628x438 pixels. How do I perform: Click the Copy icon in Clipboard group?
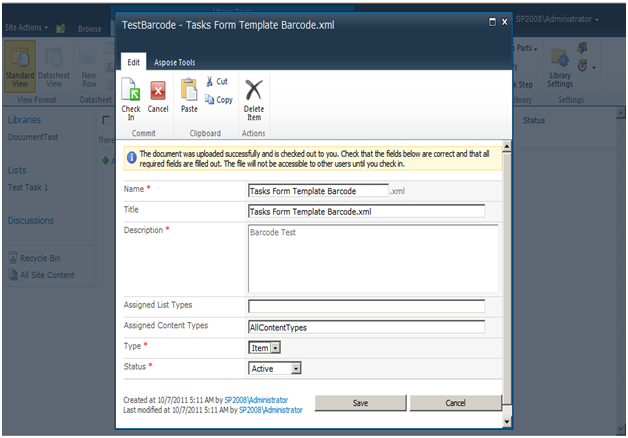pyautogui.click(x=209, y=99)
